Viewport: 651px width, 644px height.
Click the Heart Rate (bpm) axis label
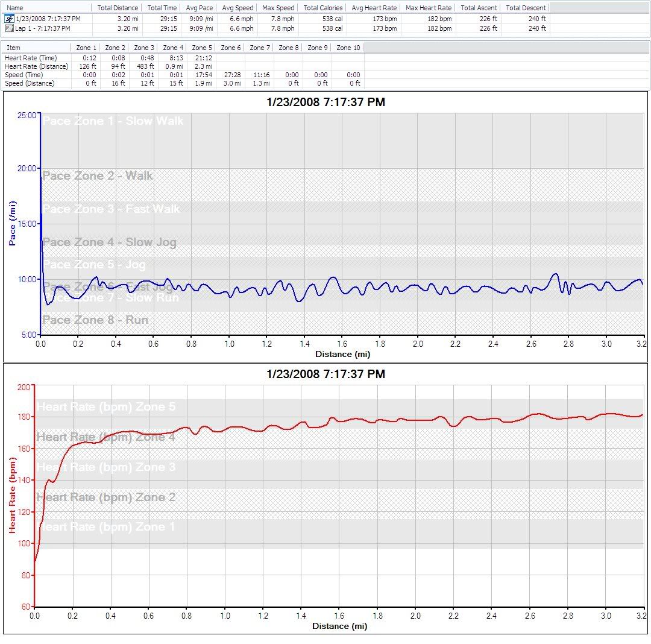11,496
